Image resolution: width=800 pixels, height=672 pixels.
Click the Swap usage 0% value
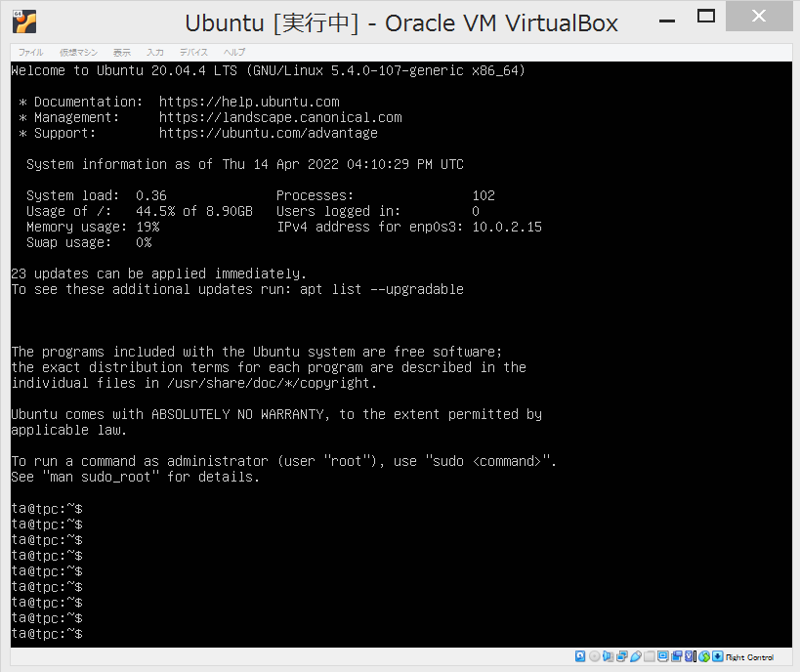pos(144,242)
